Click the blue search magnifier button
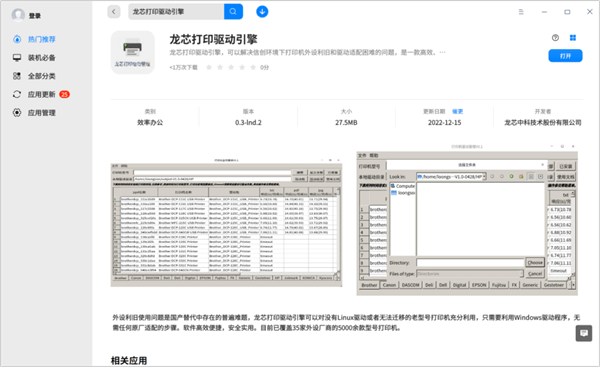Viewport: 600px width, 367px height. tap(233, 11)
